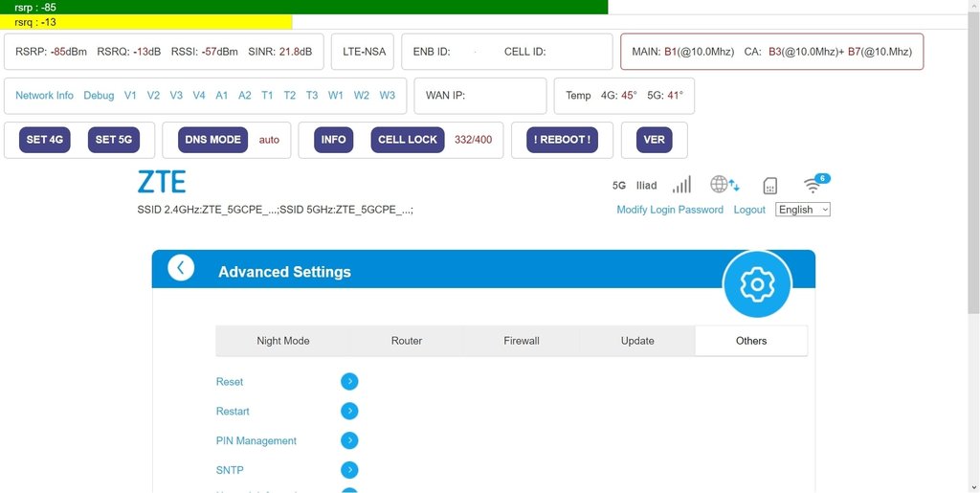Click the ! REBOOT ! button
The height and width of the screenshot is (493, 980).
point(562,140)
